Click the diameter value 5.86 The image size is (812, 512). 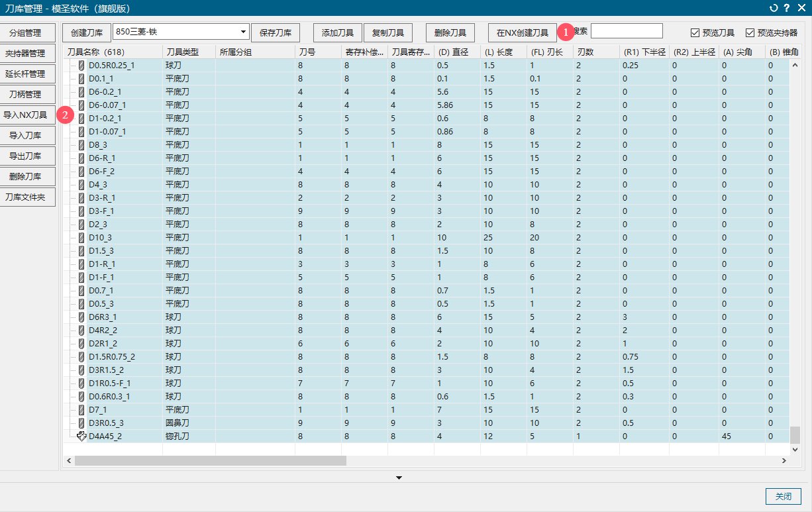[446, 105]
